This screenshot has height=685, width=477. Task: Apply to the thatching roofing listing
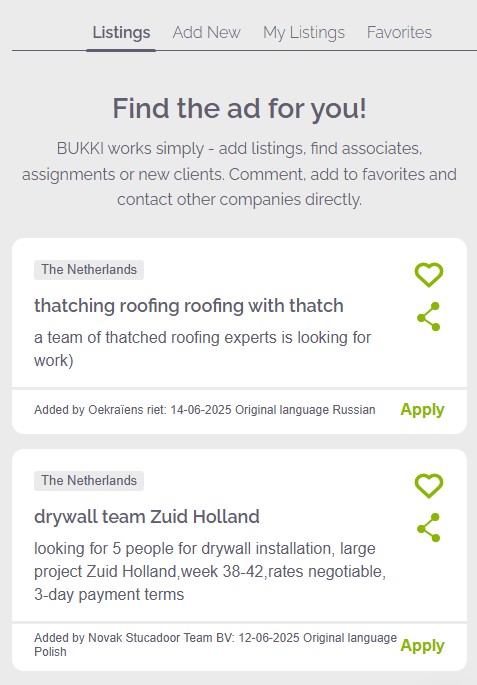(422, 409)
